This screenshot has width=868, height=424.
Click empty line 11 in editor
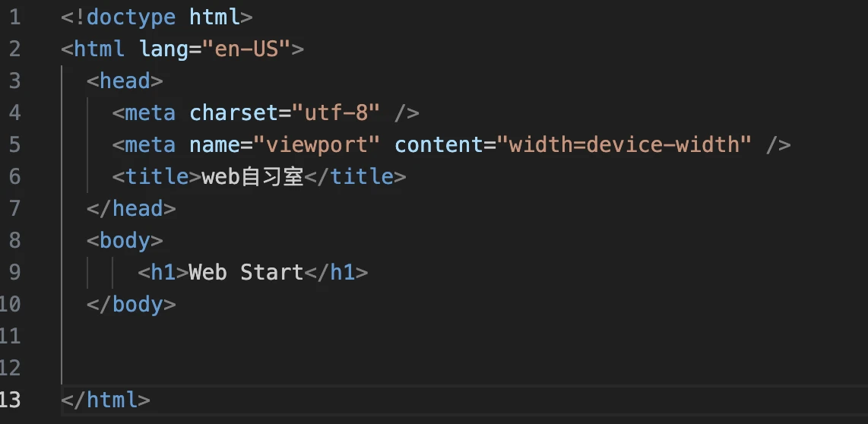tap(465, 336)
